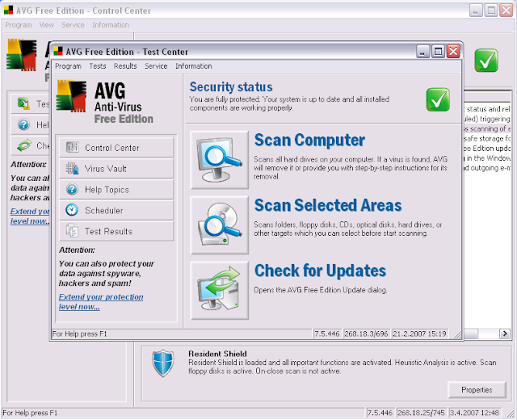Follow the Extend protection link in Control Center window
This screenshot has height=420, width=517.
coord(30,216)
